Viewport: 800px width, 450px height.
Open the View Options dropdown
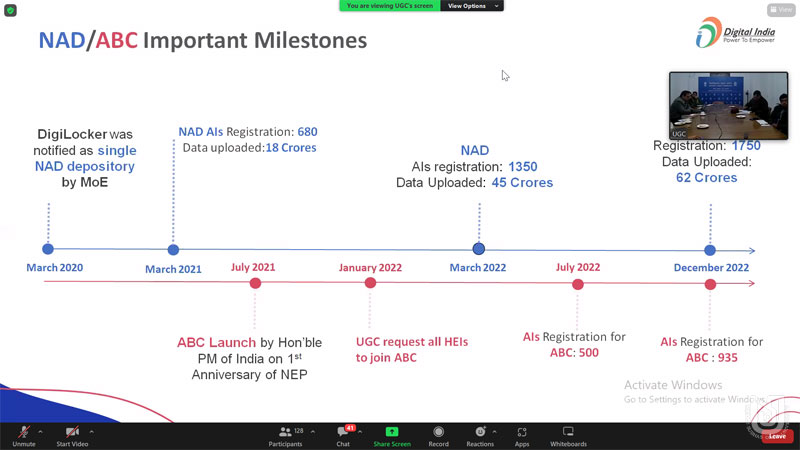click(472, 6)
